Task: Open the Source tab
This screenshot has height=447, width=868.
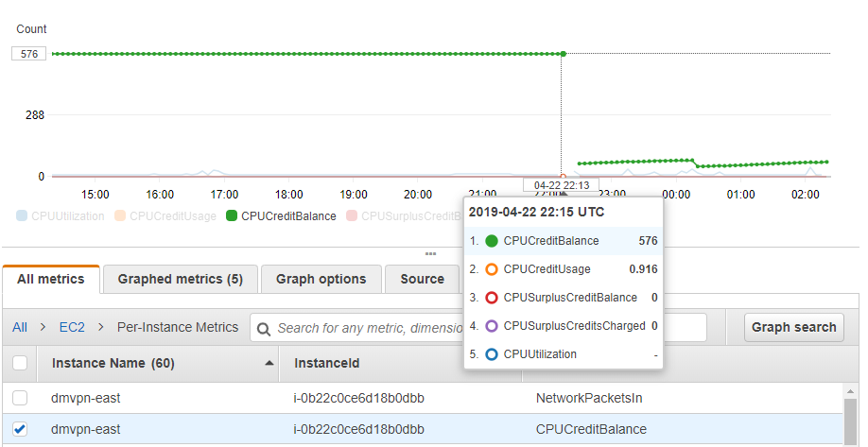Action: 422,279
